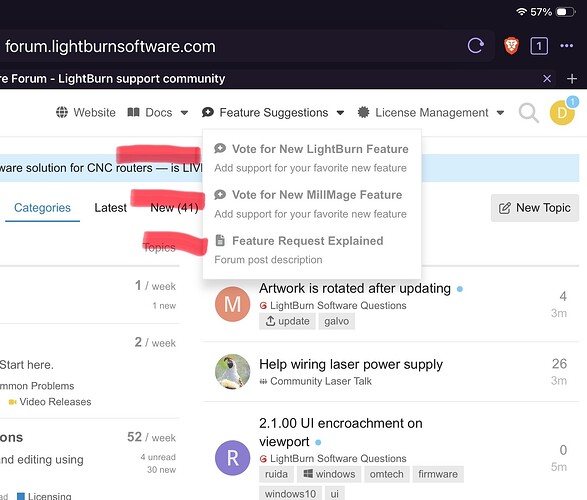Viewport: 587px width, 500px height.
Task: Click the reply count 4 on rotated artwork topic
Action: point(563,296)
